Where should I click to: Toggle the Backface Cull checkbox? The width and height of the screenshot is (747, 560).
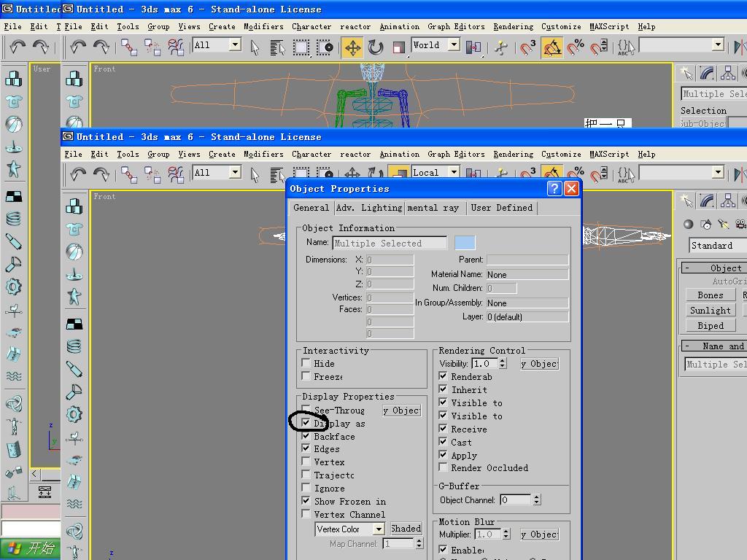[x=306, y=436]
